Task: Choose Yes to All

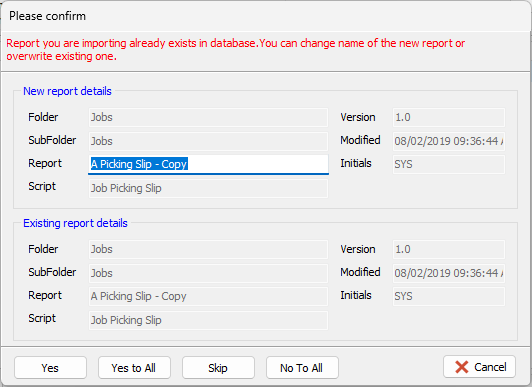Action: [x=134, y=368]
